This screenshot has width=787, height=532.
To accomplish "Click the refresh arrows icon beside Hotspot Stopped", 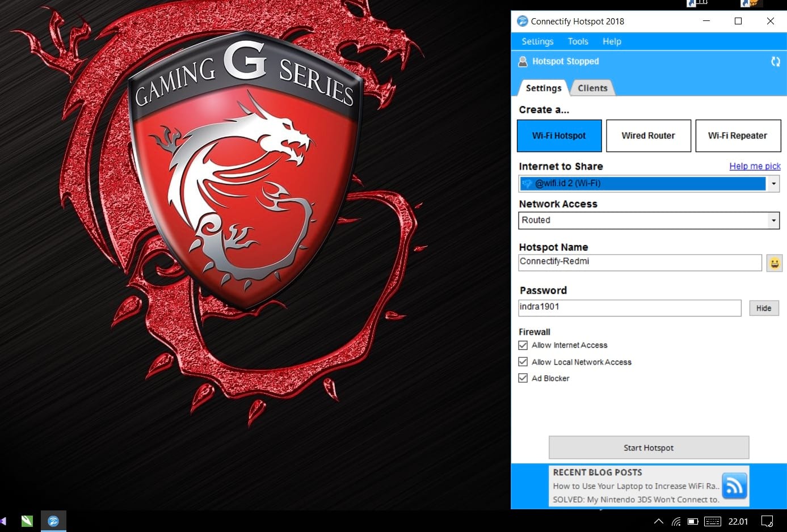I will click(775, 61).
